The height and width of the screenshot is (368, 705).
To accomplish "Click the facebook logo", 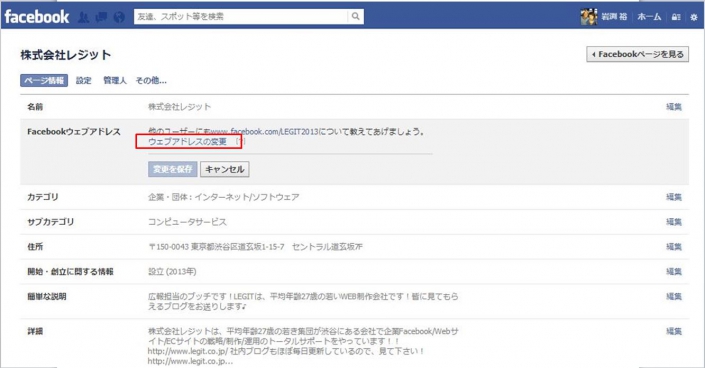I will [37, 17].
